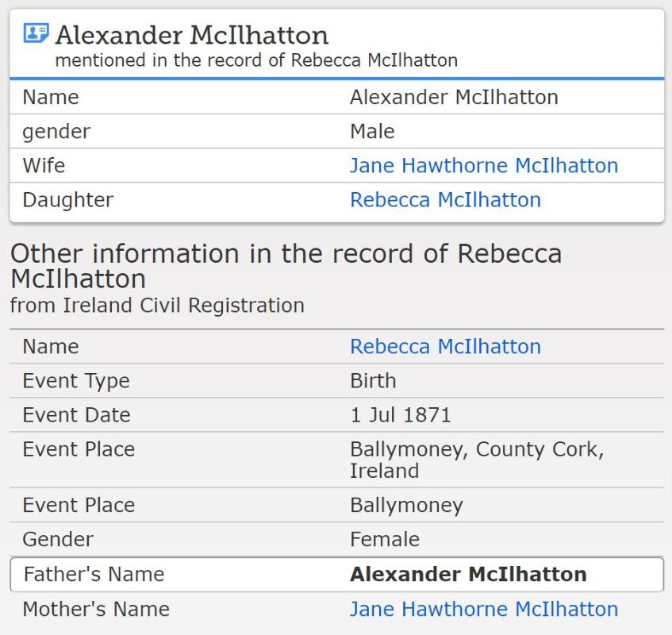Click the Gender value Female
Screen dimensions: 672x635
[x=383, y=540]
